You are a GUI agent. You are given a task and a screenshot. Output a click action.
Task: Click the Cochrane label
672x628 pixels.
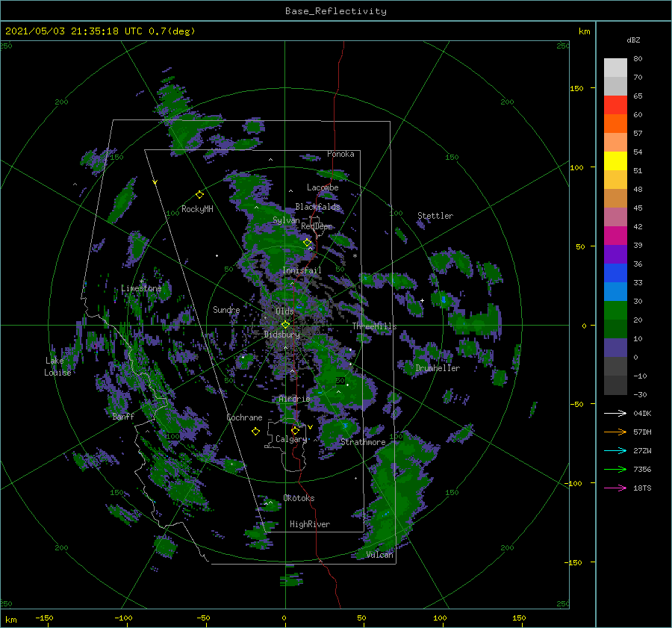pos(244,417)
